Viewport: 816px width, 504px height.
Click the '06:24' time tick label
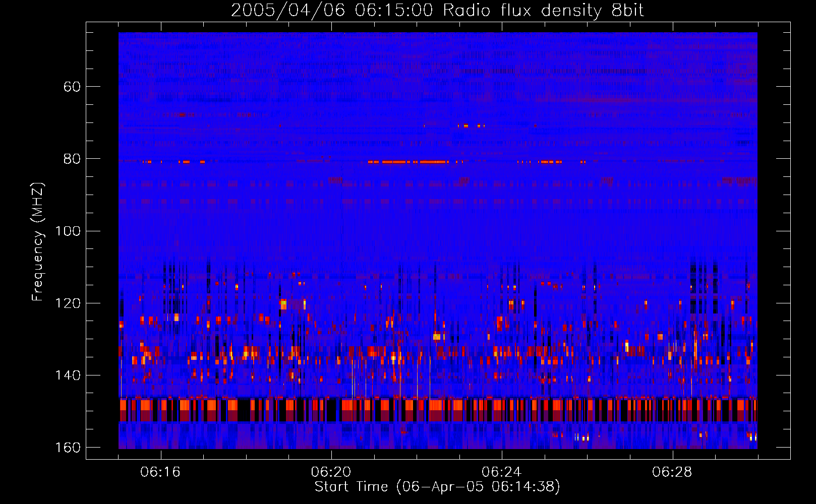pos(501,472)
